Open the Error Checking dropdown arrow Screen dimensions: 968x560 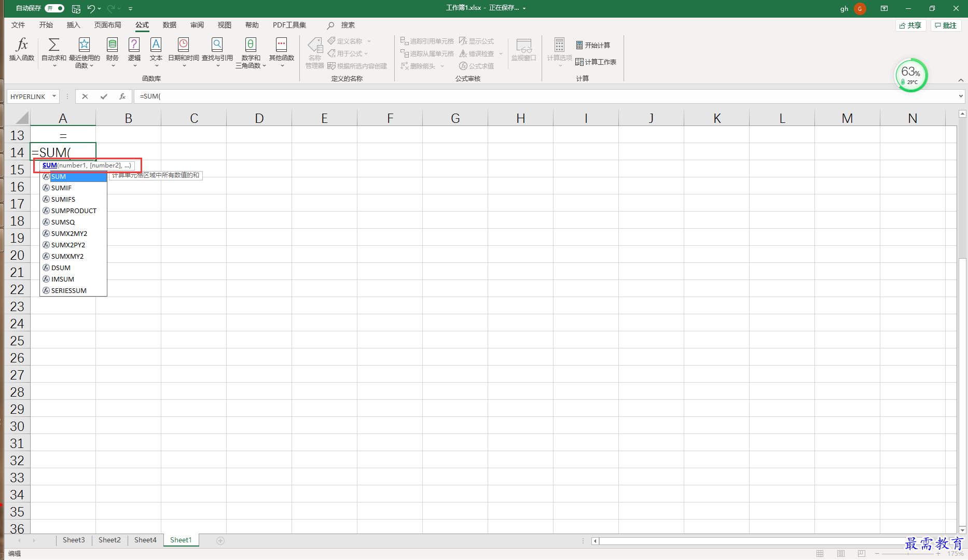tap(501, 53)
